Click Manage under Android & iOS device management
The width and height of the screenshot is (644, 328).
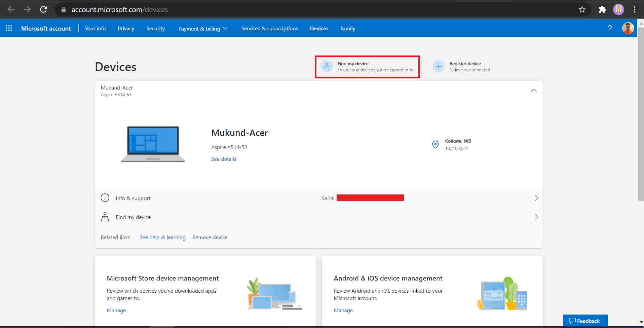343,310
